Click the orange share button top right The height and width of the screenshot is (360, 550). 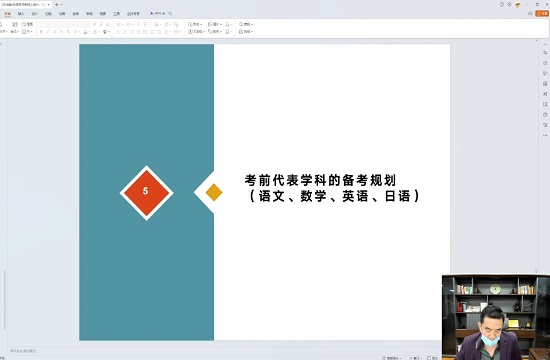(542, 13)
